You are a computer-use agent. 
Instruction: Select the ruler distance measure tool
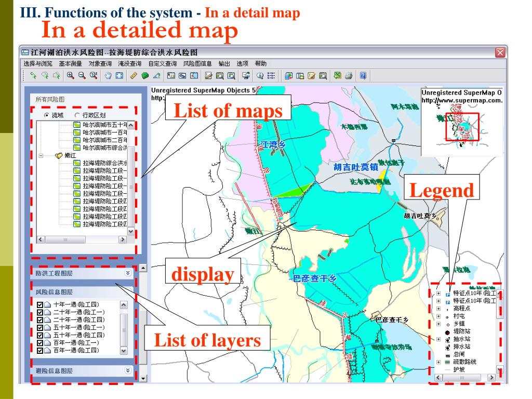click(x=134, y=75)
